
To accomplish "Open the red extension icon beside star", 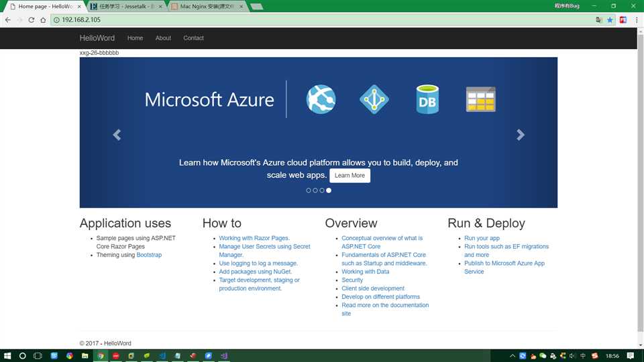I will 623,19.
